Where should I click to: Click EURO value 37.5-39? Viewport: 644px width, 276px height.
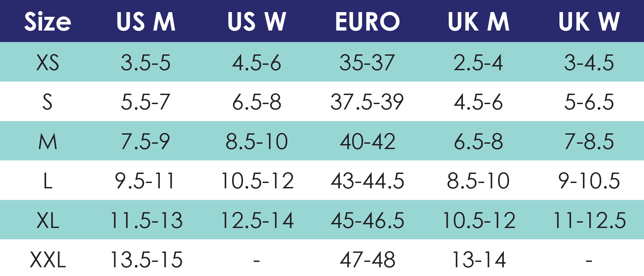[x=367, y=102]
